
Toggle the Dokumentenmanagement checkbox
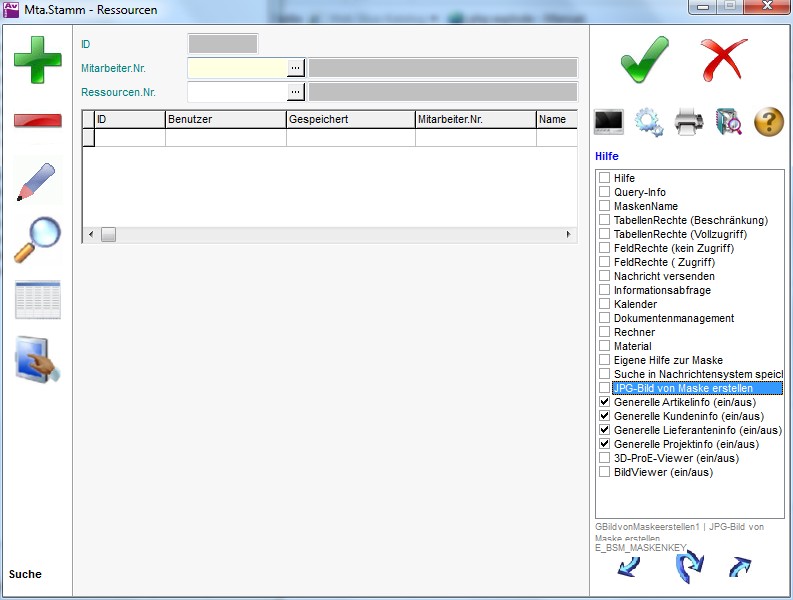(605, 318)
